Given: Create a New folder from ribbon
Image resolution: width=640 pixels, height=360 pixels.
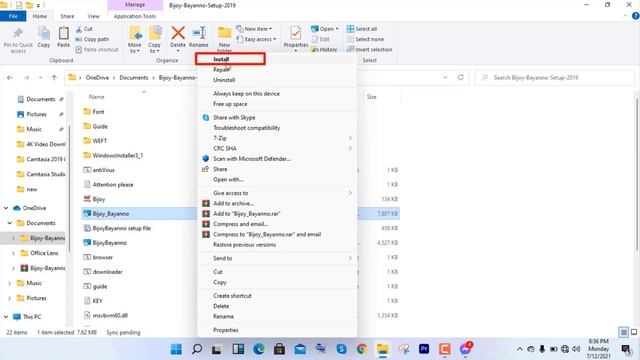Looking at the screenshot, I should click(x=224, y=40).
